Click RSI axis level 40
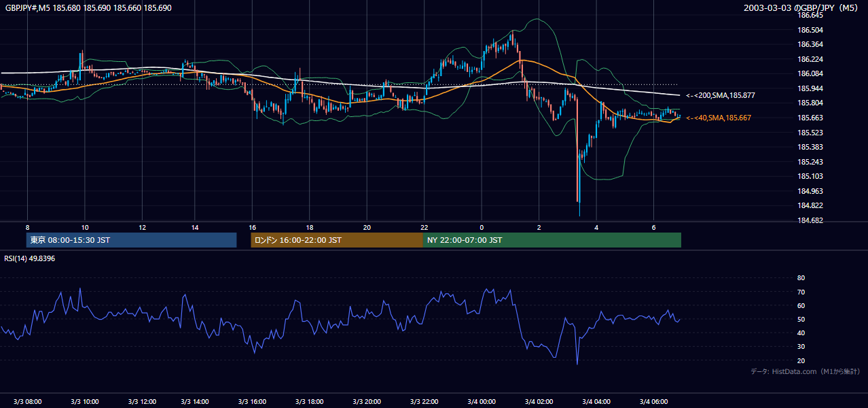 tap(801, 333)
